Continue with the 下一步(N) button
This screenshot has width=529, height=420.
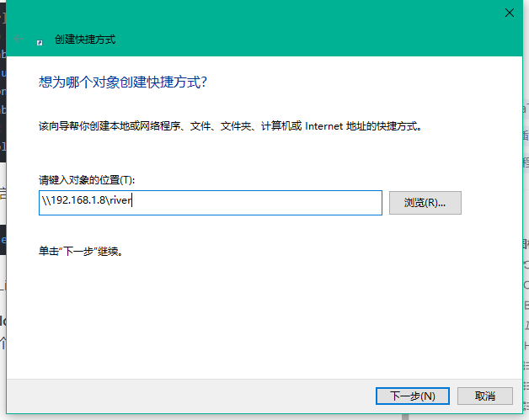click(x=413, y=396)
